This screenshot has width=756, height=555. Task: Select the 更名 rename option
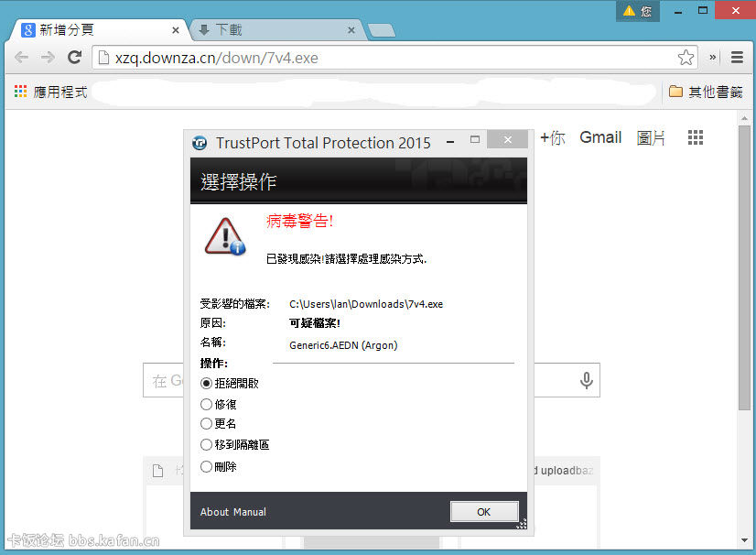[219, 424]
